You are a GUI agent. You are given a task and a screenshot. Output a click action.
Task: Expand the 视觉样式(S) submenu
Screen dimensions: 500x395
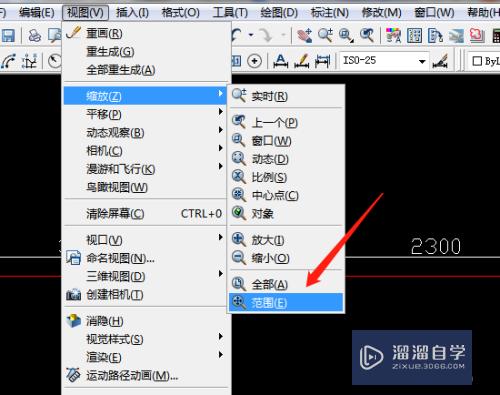(x=145, y=339)
